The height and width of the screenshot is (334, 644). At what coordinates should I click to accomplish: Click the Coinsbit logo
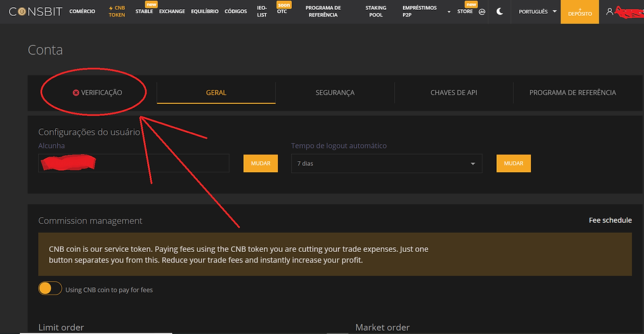point(35,11)
